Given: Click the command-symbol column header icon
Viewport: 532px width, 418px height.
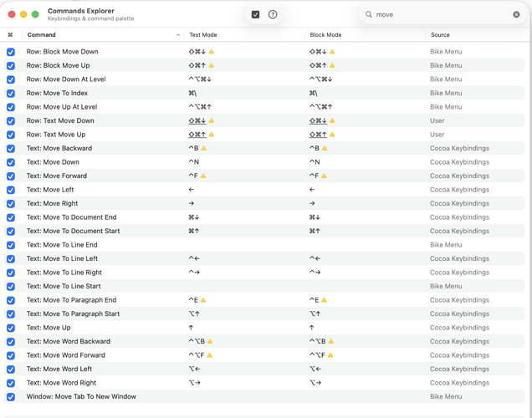Looking at the screenshot, I should [10, 35].
